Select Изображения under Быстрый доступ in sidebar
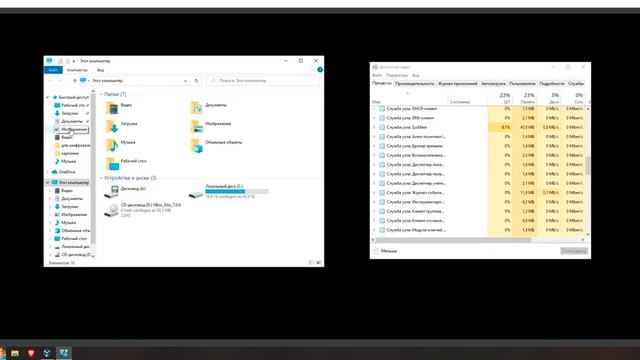This screenshot has width=640, height=360. [x=71, y=129]
